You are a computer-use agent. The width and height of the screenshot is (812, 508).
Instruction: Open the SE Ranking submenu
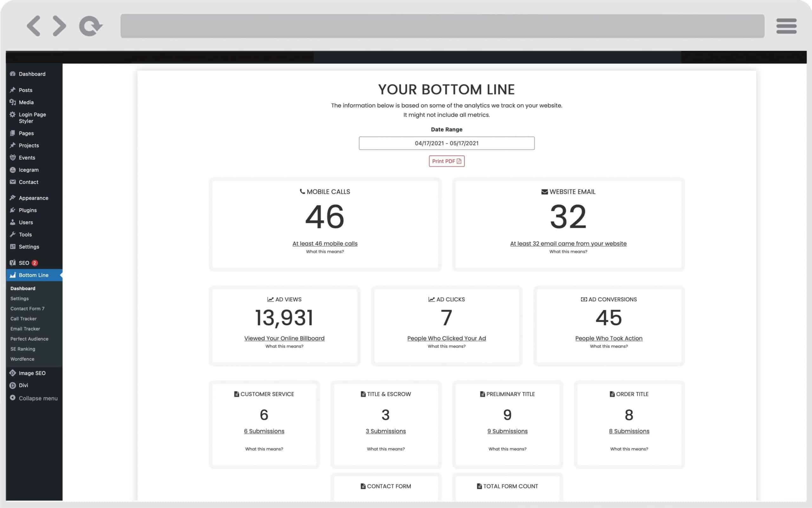pyautogui.click(x=23, y=349)
